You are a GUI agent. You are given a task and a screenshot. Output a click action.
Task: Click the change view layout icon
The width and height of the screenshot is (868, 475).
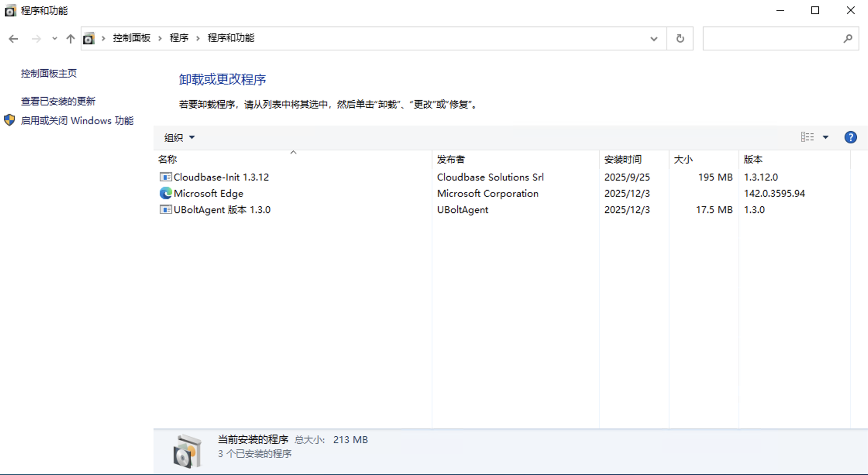[x=808, y=137]
